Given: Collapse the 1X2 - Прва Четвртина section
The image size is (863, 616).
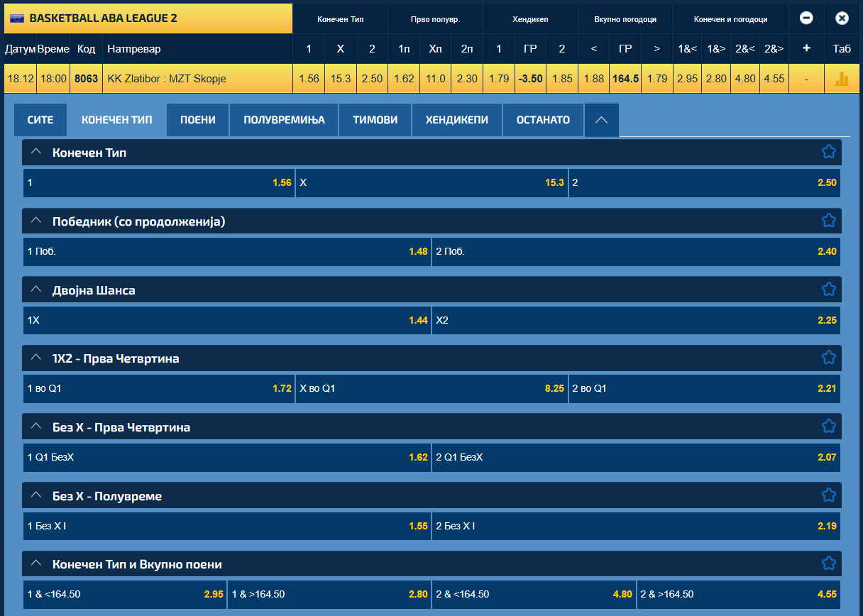Looking at the screenshot, I should pos(37,358).
